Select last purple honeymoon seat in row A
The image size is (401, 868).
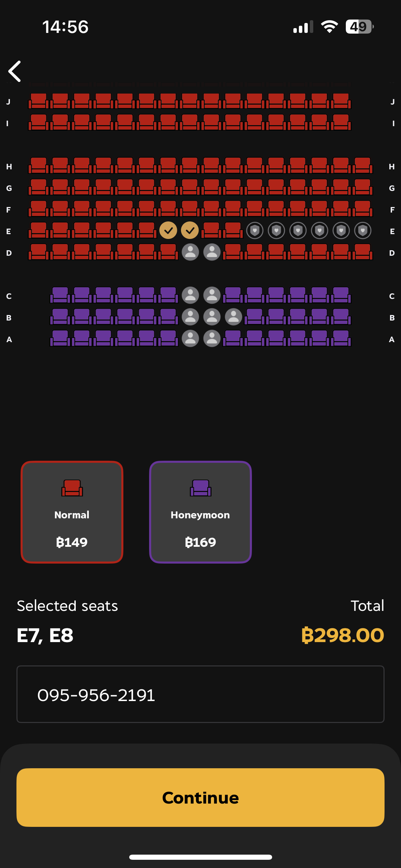point(341,338)
